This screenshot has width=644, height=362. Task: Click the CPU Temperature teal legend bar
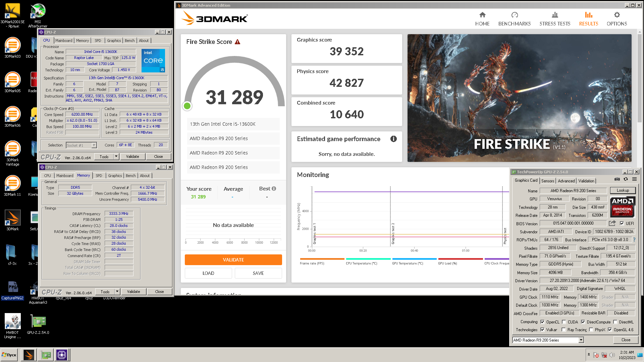coord(368,259)
